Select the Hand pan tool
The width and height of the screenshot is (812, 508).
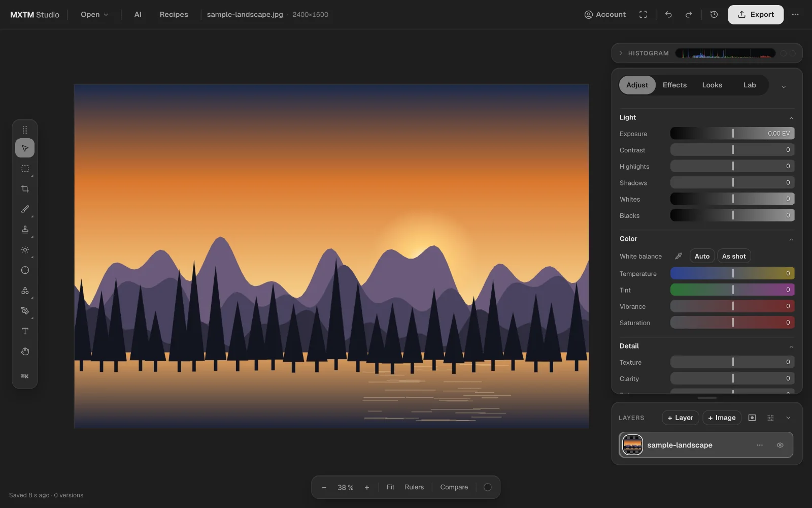tap(25, 351)
